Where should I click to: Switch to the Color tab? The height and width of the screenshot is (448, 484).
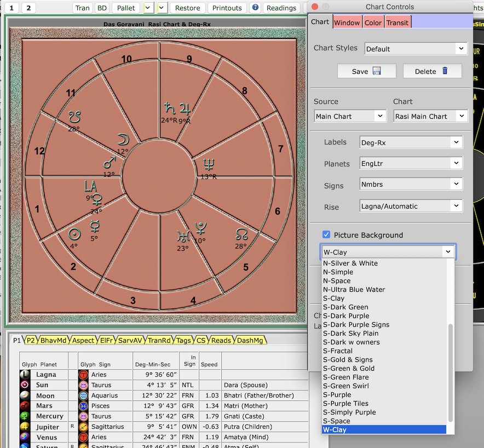[373, 22]
